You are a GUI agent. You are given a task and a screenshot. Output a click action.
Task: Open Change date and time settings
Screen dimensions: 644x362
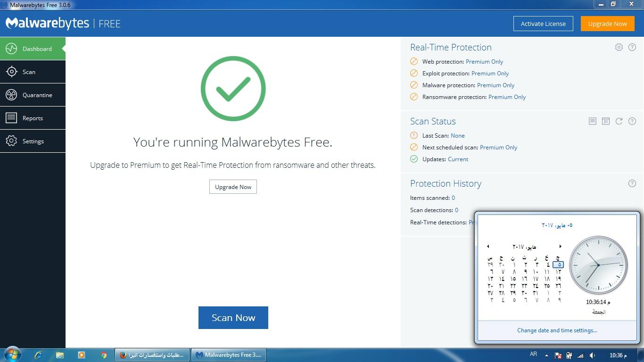(x=557, y=330)
